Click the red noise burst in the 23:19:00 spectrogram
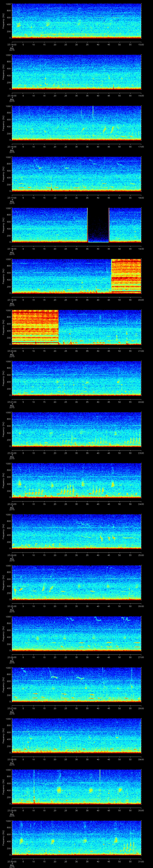 [126, 276]
